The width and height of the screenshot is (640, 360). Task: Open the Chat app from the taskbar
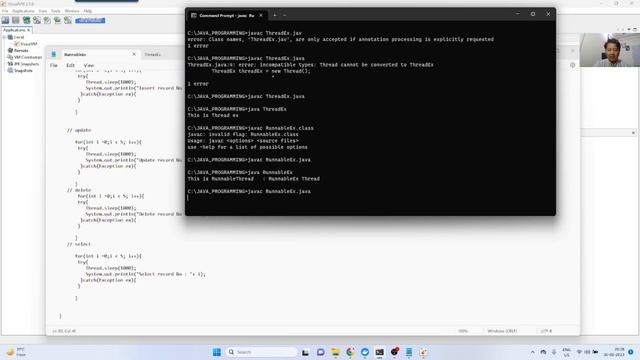[320, 352]
